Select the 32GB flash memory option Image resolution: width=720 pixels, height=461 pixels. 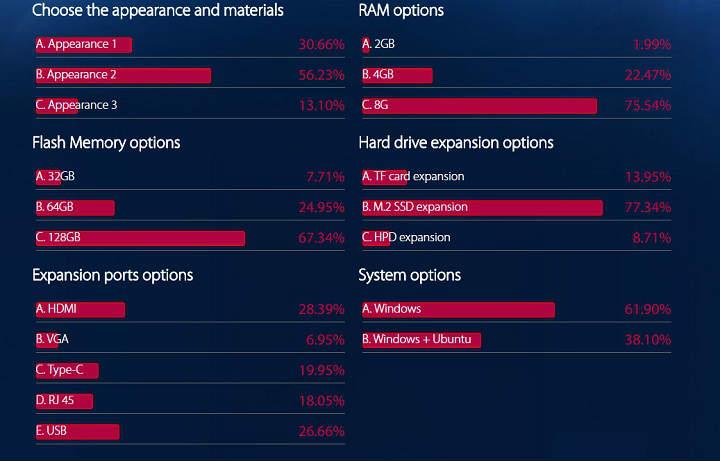click(x=55, y=177)
